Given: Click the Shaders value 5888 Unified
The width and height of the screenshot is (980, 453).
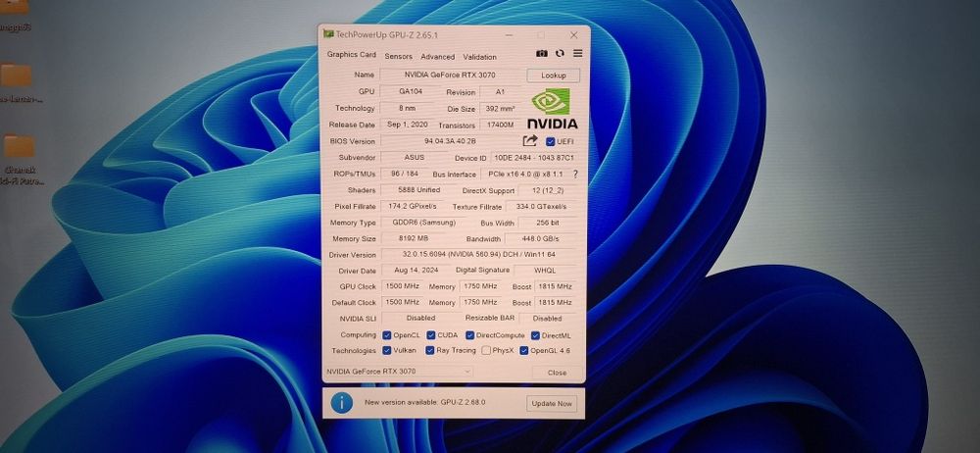Looking at the screenshot, I should 419,189.
